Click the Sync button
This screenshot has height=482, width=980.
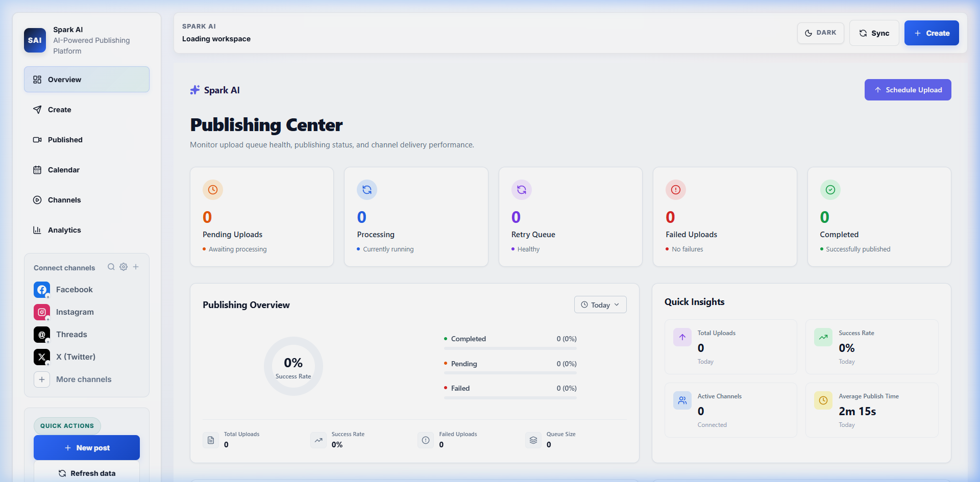(x=874, y=33)
